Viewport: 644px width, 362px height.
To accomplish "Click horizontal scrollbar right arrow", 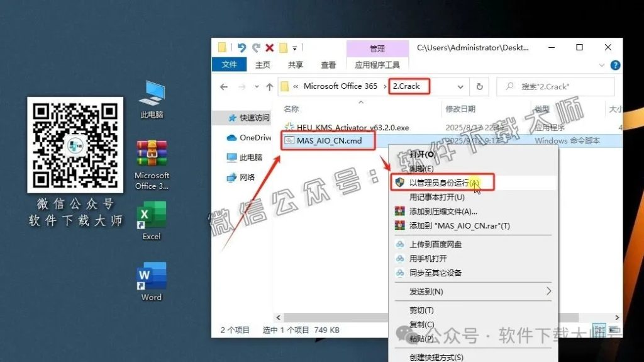I will (617, 317).
